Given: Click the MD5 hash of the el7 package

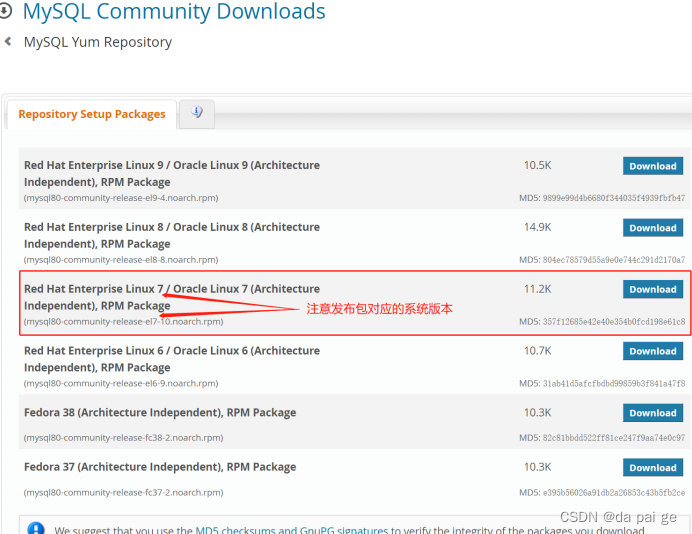Looking at the screenshot, I should [614, 321].
